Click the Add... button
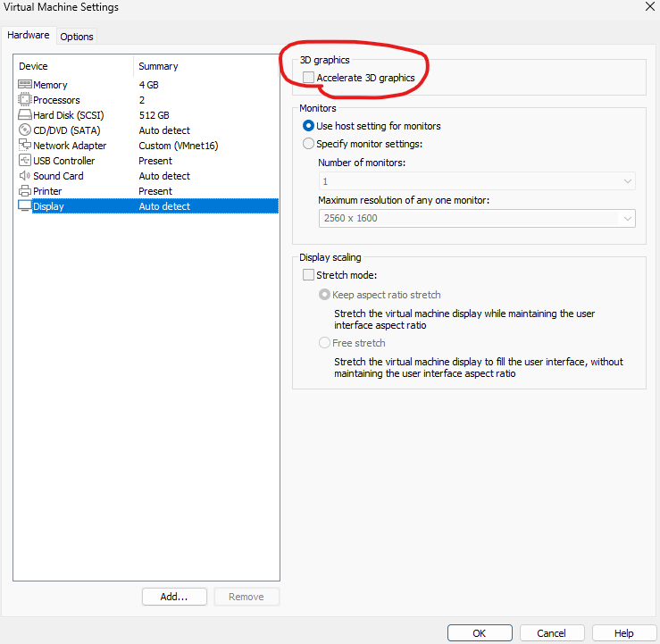Viewport: 660px width, 644px height. coord(174,597)
